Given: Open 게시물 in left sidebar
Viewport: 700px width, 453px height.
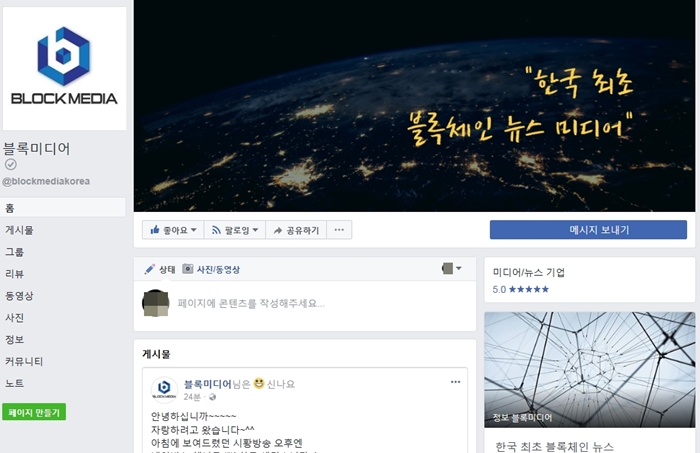Looking at the screenshot, I should point(19,230).
